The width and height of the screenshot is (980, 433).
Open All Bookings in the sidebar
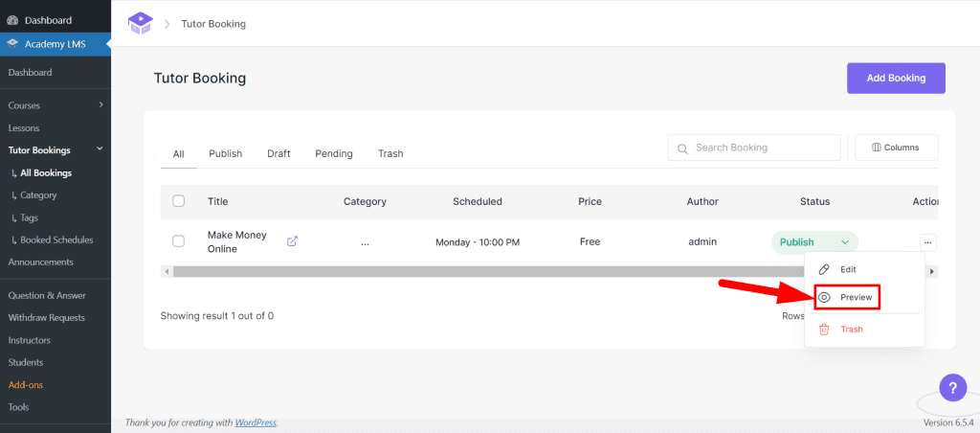46,172
